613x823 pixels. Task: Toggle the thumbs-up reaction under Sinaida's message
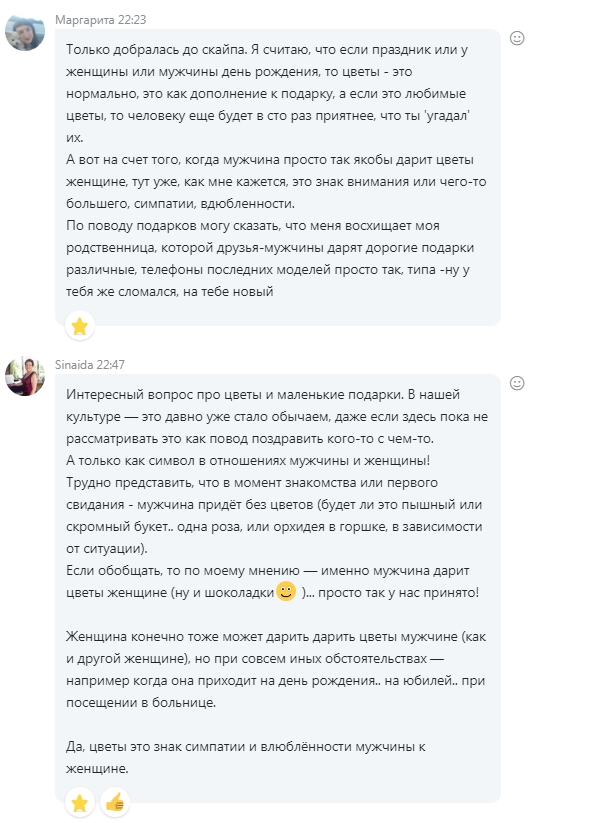tap(114, 801)
